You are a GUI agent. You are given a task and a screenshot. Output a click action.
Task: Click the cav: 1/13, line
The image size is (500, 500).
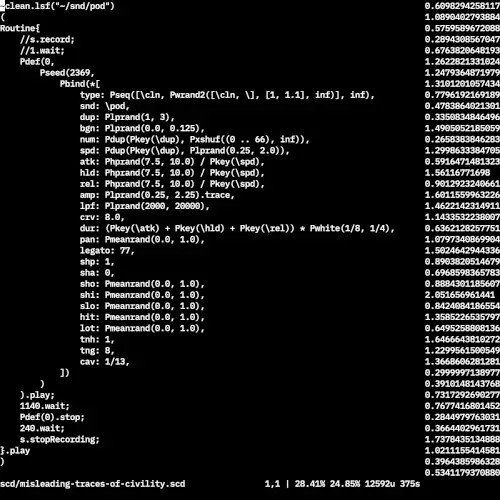105,362
